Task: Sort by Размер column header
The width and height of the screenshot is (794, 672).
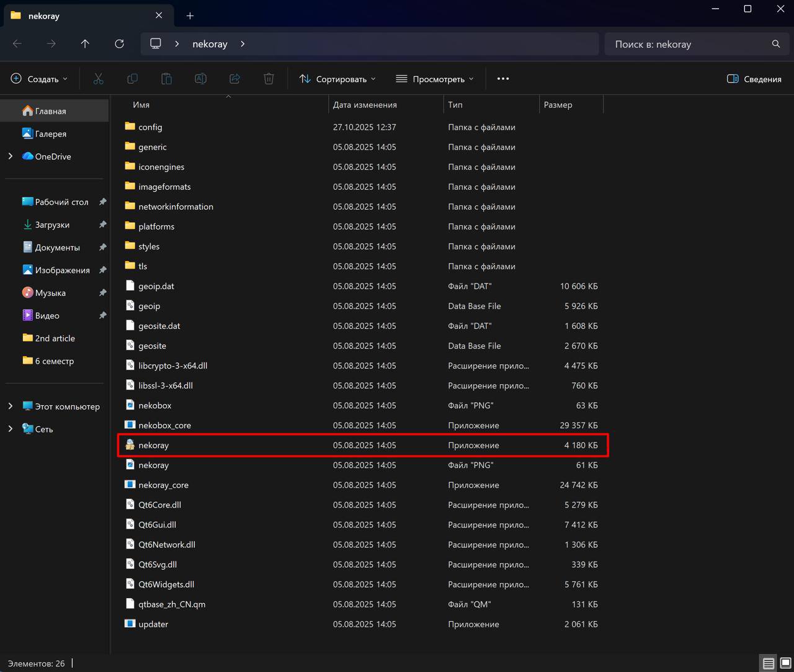Action: tap(558, 105)
